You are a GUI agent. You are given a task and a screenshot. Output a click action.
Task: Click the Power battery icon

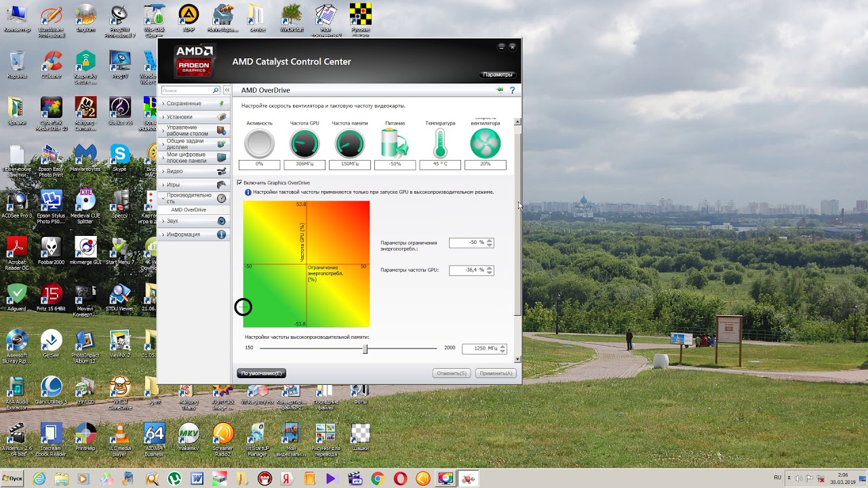coord(395,144)
